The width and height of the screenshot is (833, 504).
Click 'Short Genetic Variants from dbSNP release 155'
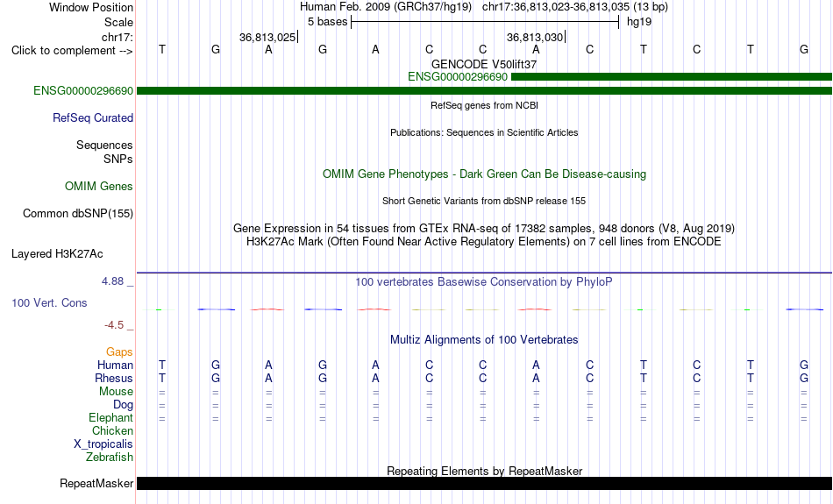(484, 201)
